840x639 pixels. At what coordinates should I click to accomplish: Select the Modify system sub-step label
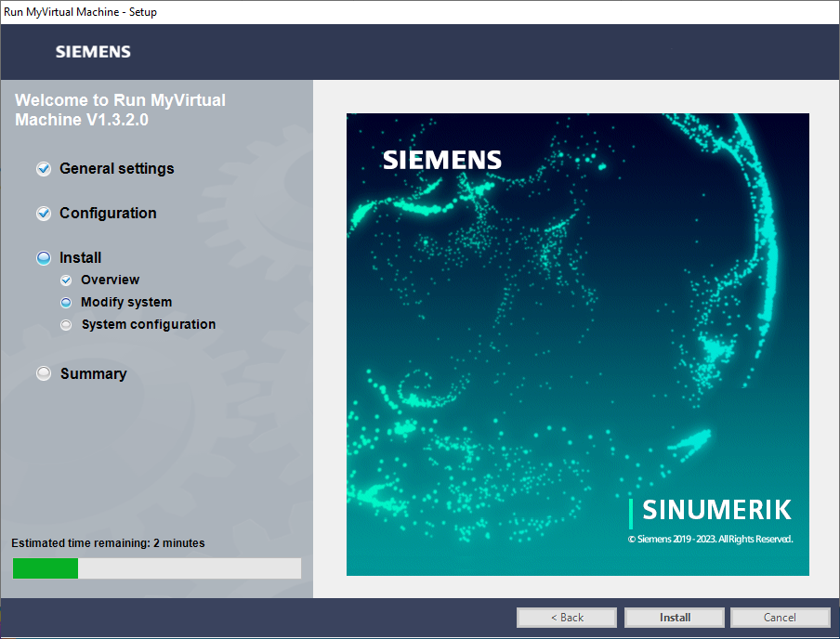click(126, 303)
